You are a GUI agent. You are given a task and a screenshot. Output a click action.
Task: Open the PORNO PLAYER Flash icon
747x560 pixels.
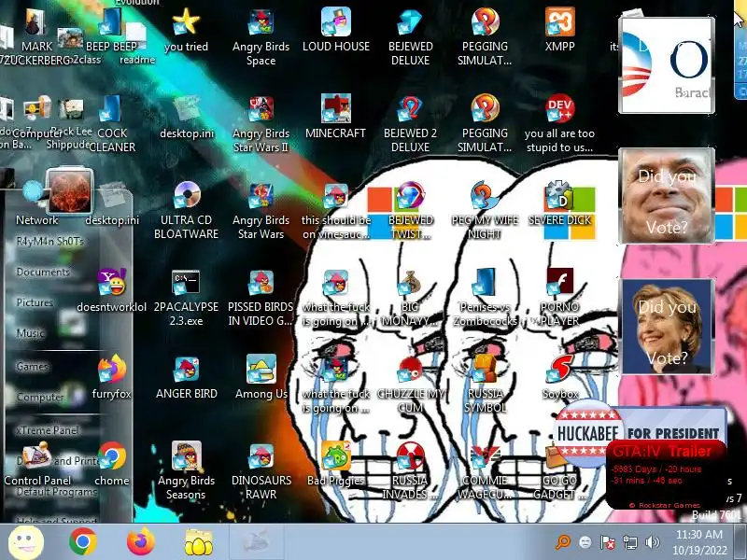pos(559,283)
